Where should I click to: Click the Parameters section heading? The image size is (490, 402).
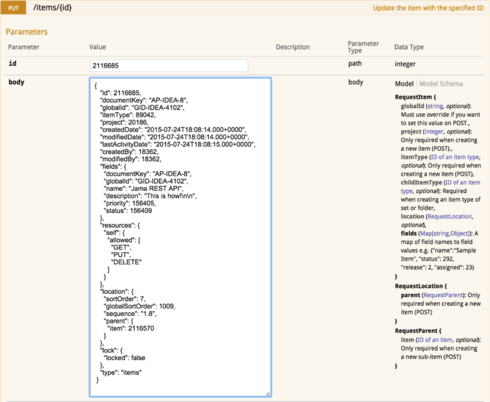tap(27, 32)
